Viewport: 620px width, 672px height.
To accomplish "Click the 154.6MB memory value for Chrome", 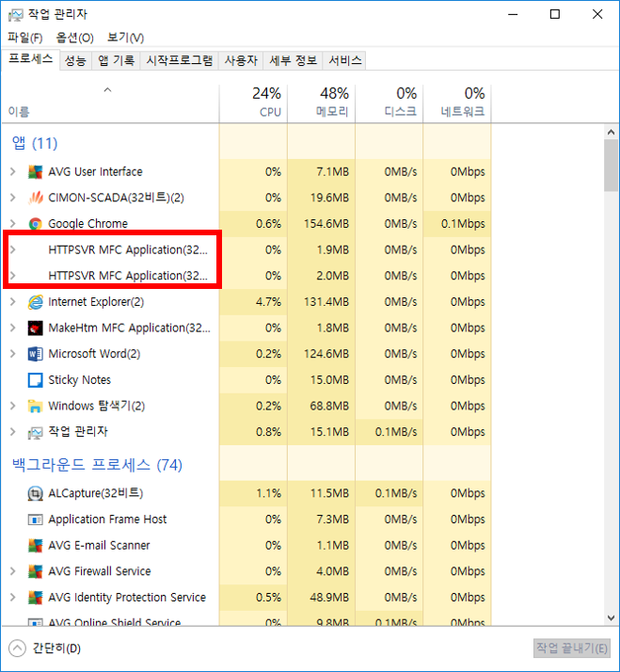I will (x=326, y=224).
